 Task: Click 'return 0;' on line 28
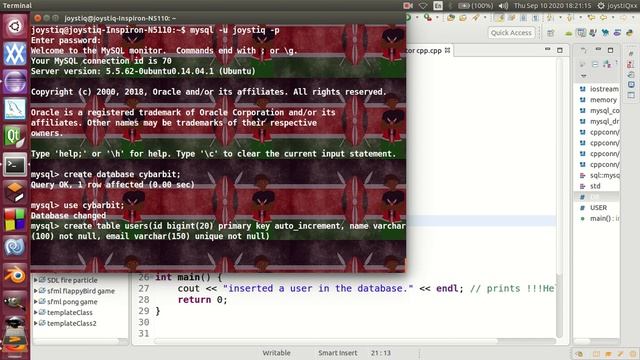coord(202,300)
